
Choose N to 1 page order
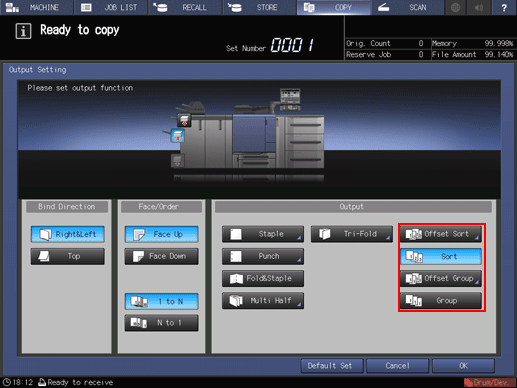[161, 323]
